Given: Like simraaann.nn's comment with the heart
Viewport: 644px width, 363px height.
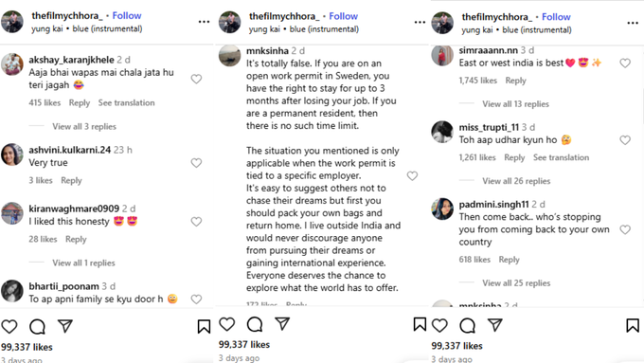Looking at the screenshot, I should tap(625, 63).
